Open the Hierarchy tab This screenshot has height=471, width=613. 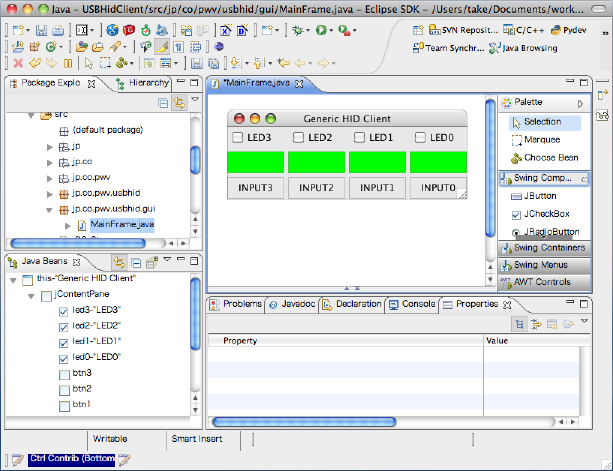click(148, 83)
